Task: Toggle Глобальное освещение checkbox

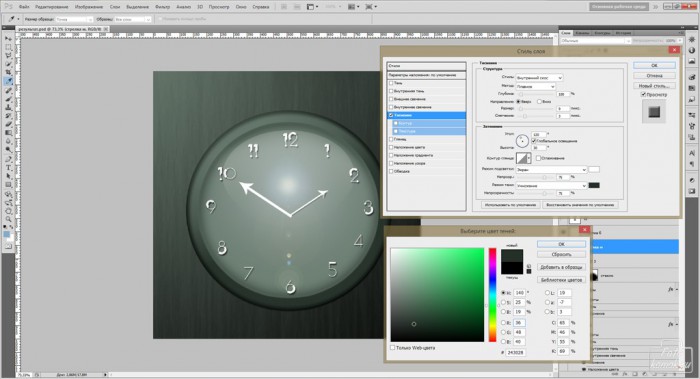Action: tap(534, 141)
